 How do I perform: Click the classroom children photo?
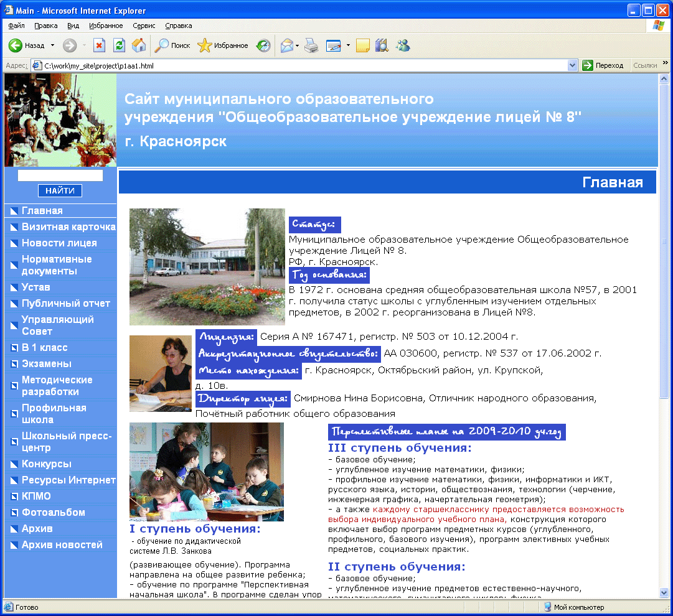(x=207, y=472)
